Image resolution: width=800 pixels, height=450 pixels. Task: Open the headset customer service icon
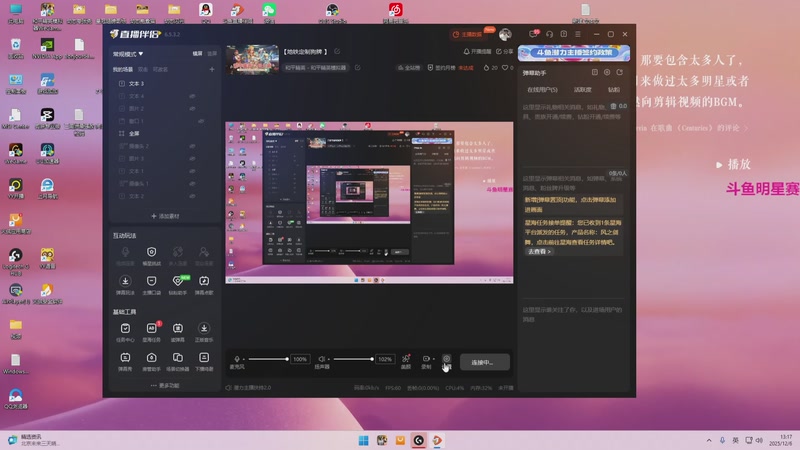click(549, 34)
